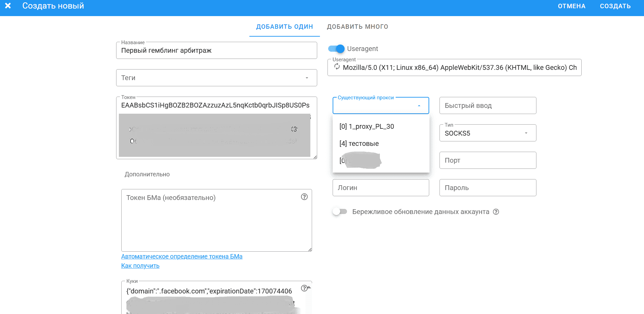Disable the Useragent toggle switch
This screenshot has width=644, height=314.
click(336, 49)
